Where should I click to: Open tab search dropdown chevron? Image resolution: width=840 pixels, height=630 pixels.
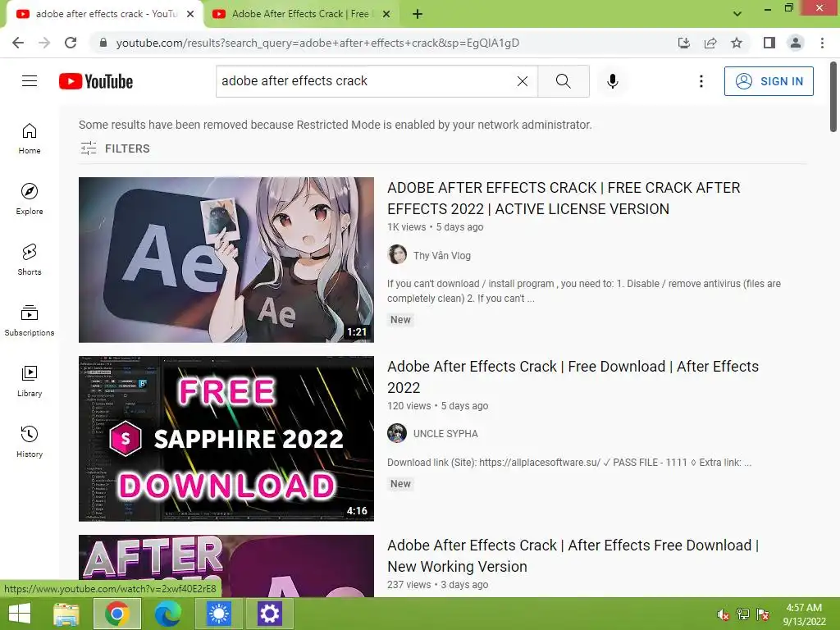coord(737,13)
